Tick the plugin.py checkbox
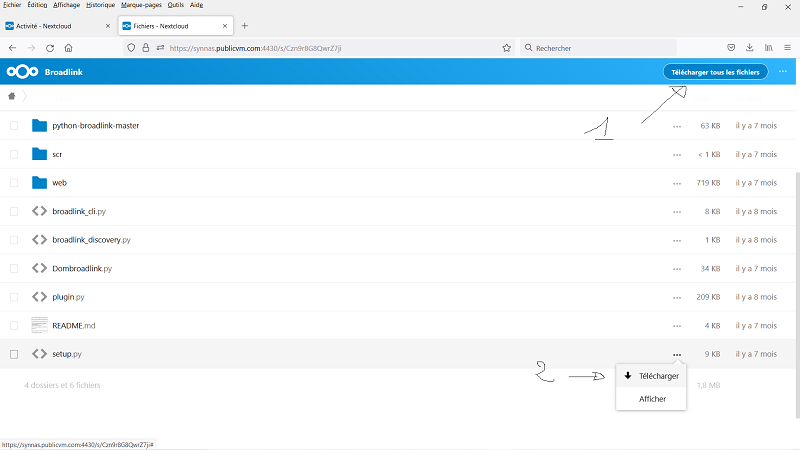The width and height of the screenshot is (800, 450). click(x=14, y=297)
